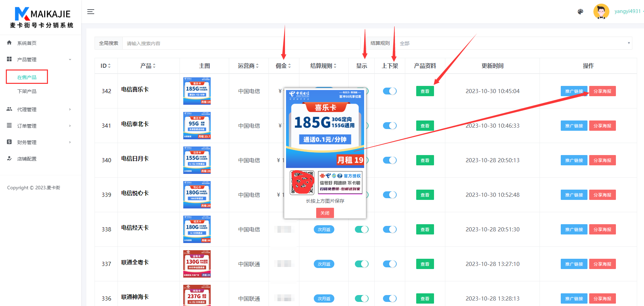Click 次月返 tag for 联通神海卡
Viewport: 644px width, 306px height.
click(324, 298)
